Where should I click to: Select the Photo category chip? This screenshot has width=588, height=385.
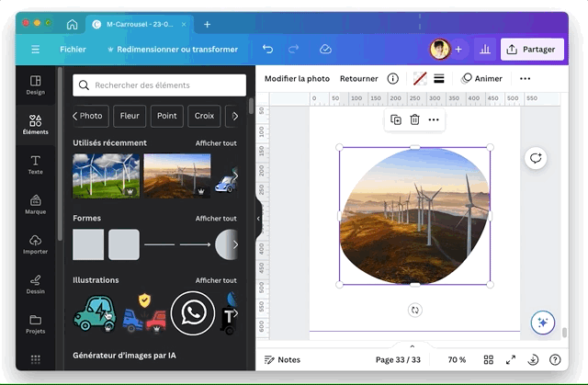(x=91, y=116)
